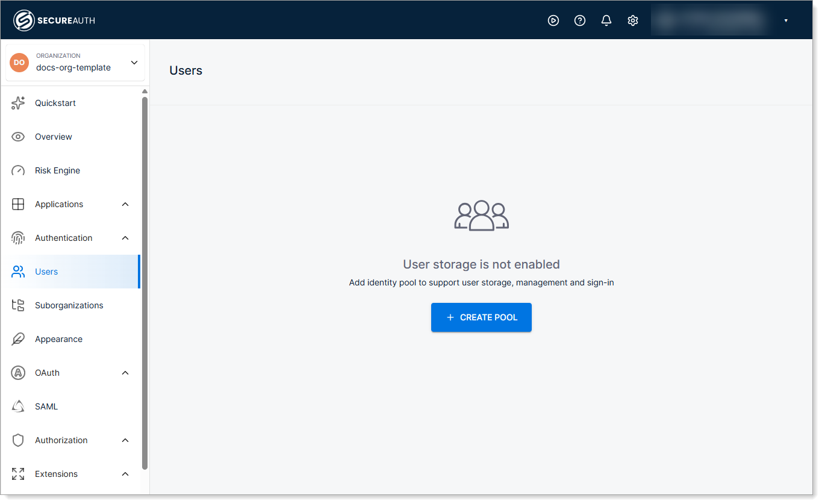
Task: Select the Quickstart sparkle icon
Action: [17, 102]
